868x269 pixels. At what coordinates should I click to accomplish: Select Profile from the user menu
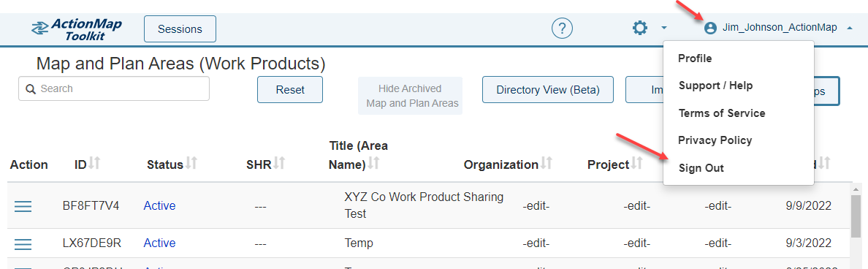pyautogui.click(x=695, y=58)
